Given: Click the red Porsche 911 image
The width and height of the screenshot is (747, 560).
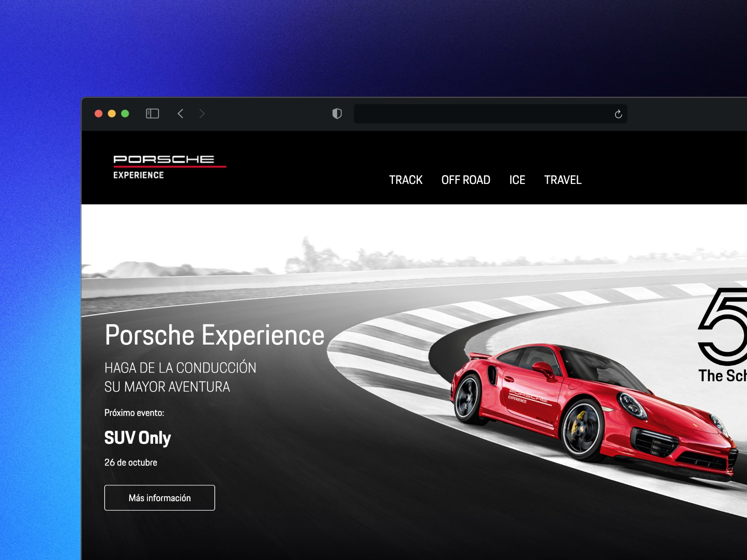Looking at the screenshot, I should tap(593, 412).
